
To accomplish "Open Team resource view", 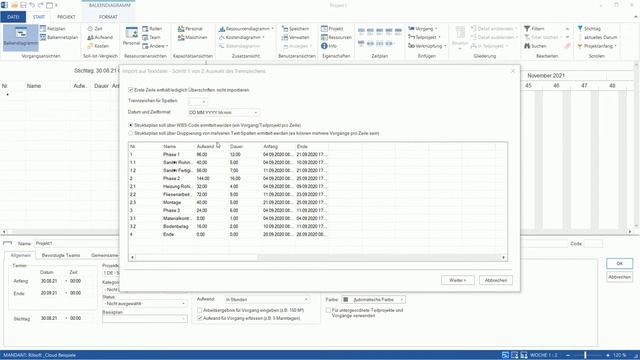I will [151, 37].
